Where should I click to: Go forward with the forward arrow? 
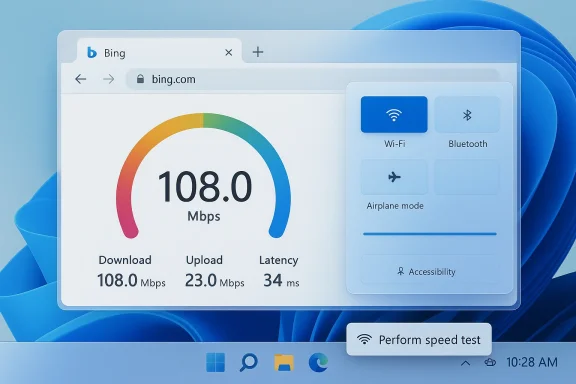[108, 79]
